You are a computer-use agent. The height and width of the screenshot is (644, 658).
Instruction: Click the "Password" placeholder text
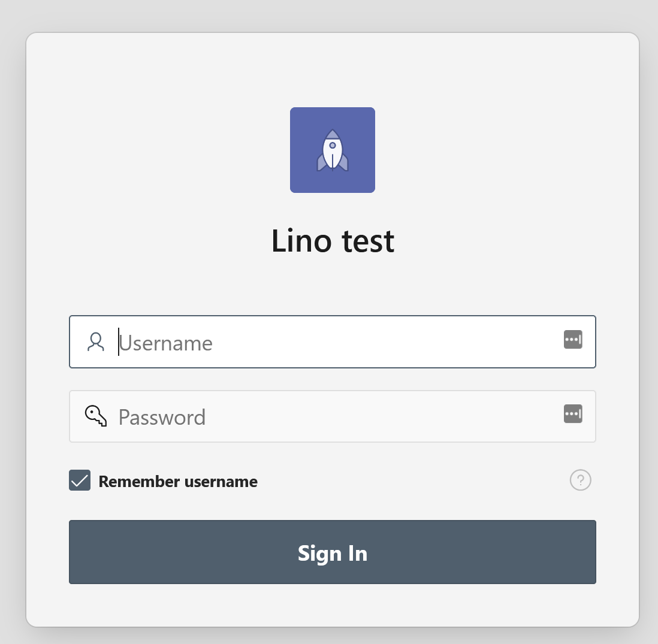pos(162,417)
